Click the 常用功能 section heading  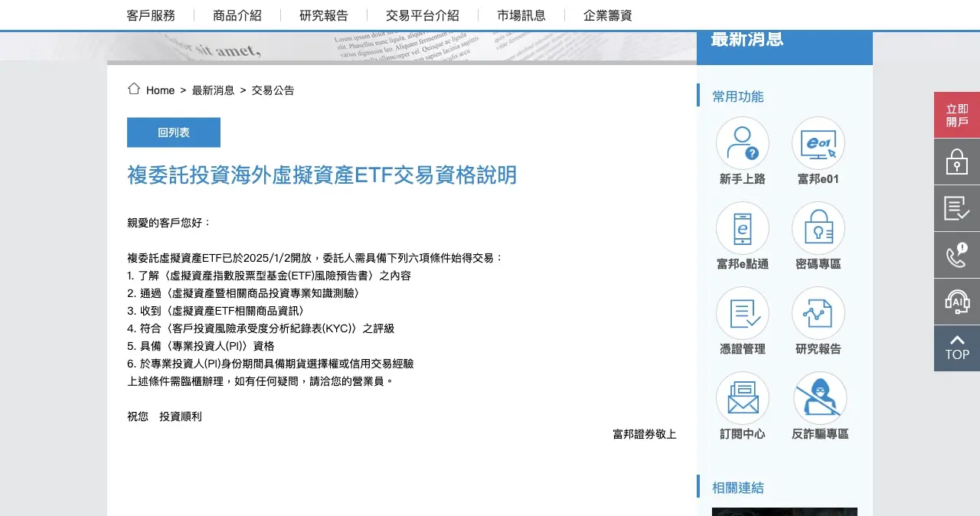(738, 96)
